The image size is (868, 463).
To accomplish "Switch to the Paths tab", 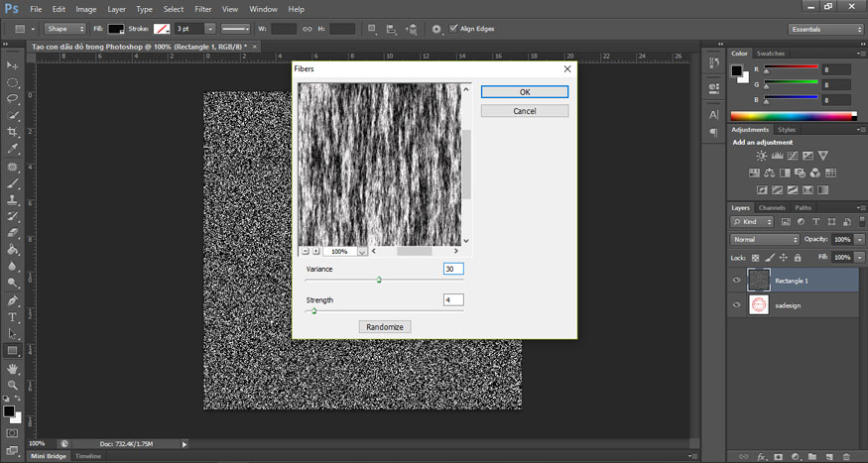I will 803,208.
